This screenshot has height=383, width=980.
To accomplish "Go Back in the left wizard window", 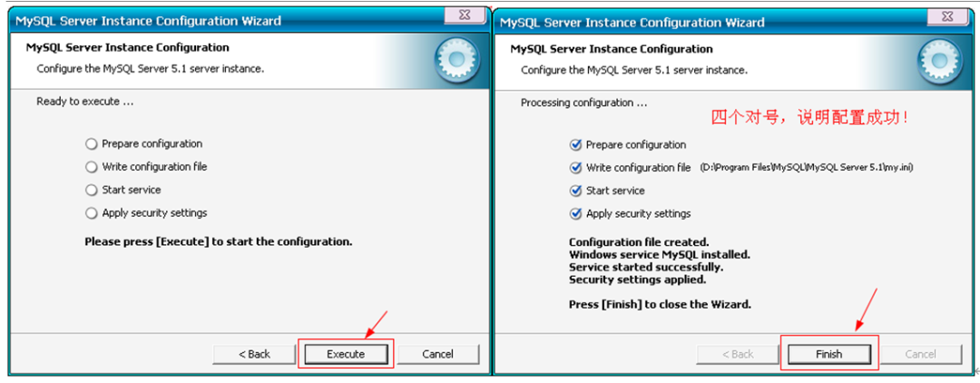I will pos(254,354).
